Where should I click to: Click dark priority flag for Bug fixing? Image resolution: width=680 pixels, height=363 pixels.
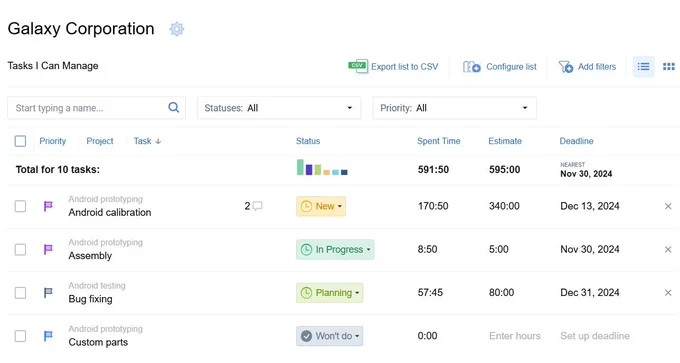tap(48, 293)
